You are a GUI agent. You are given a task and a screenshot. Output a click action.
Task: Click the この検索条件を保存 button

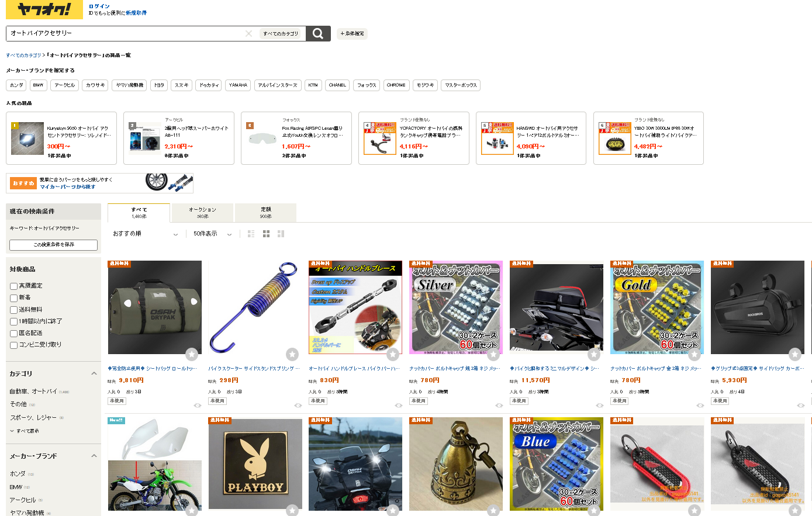53,245
